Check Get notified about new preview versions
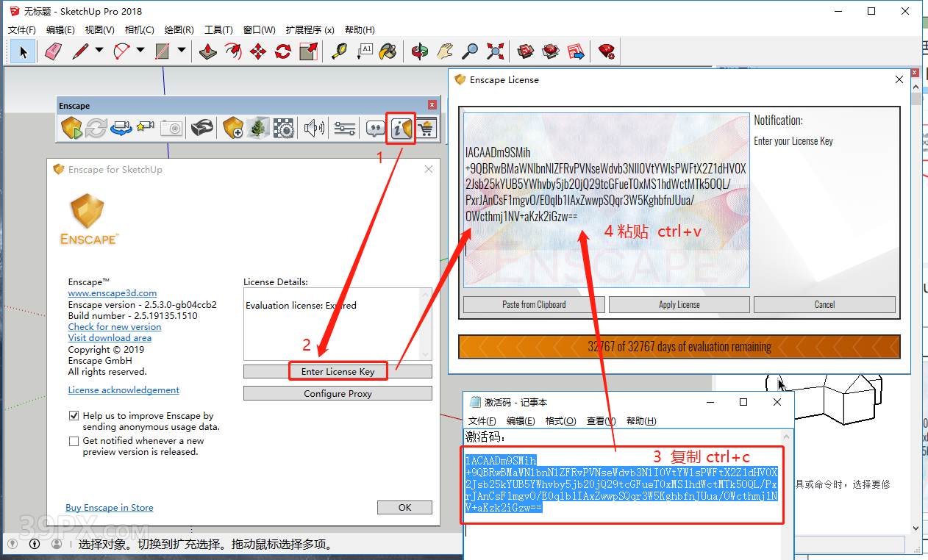Screen dimensions: 928x560 point(74,441)
